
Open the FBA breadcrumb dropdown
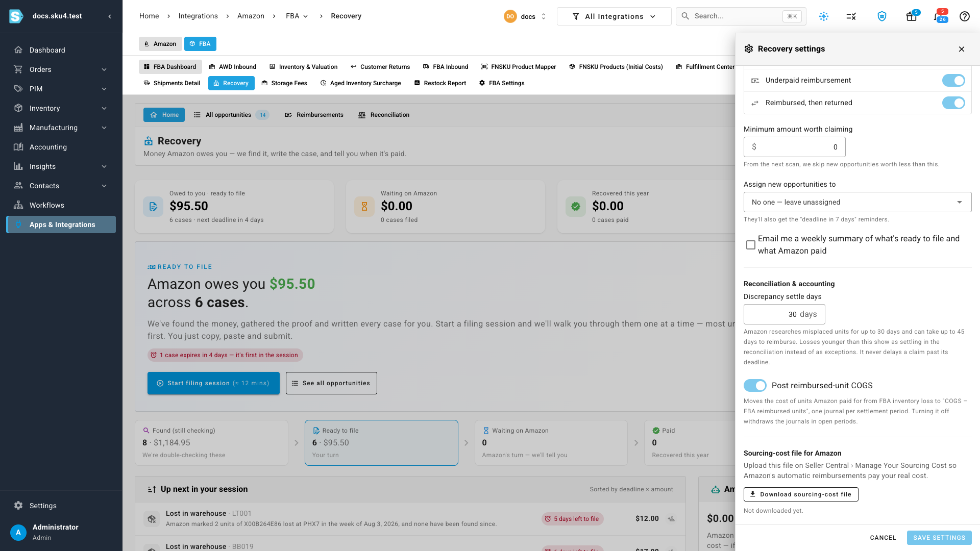coord(297,16)
